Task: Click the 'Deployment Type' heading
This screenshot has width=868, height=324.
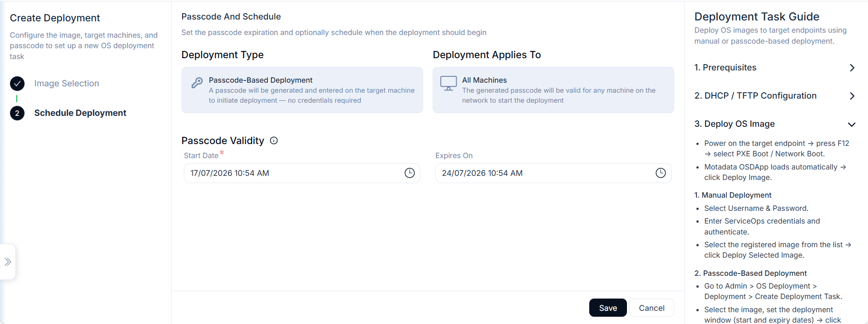Action: pos(222,55)
